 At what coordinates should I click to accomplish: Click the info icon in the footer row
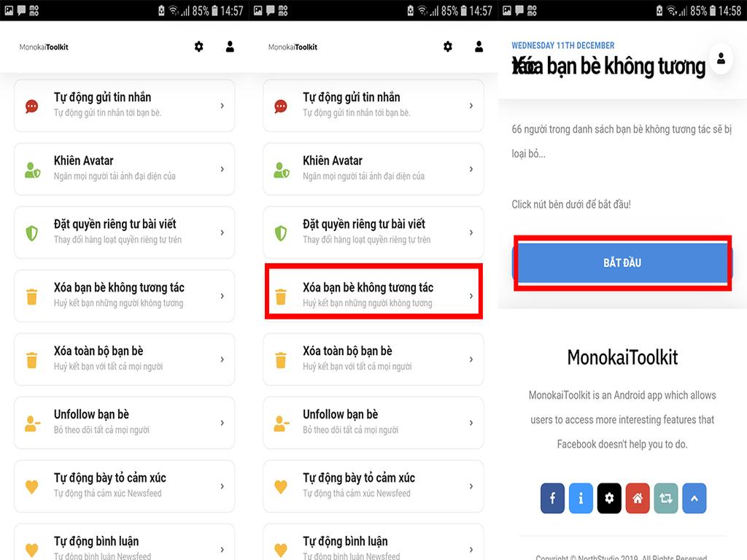click(581, 498)
